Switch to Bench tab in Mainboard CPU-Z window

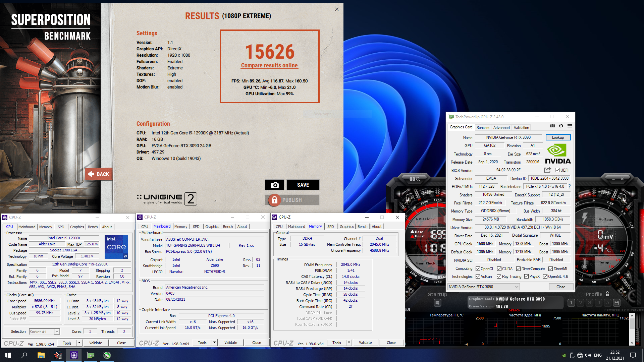[x=228, y=227]
